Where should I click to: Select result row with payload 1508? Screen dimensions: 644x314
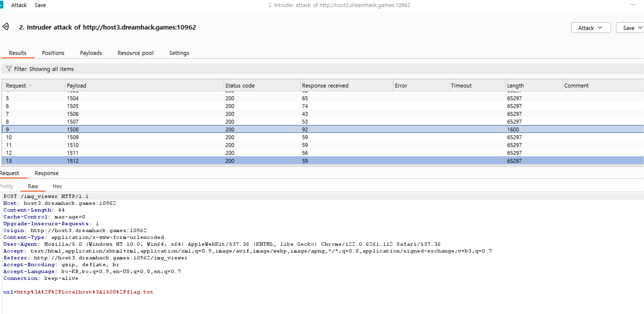pos(72,129)
